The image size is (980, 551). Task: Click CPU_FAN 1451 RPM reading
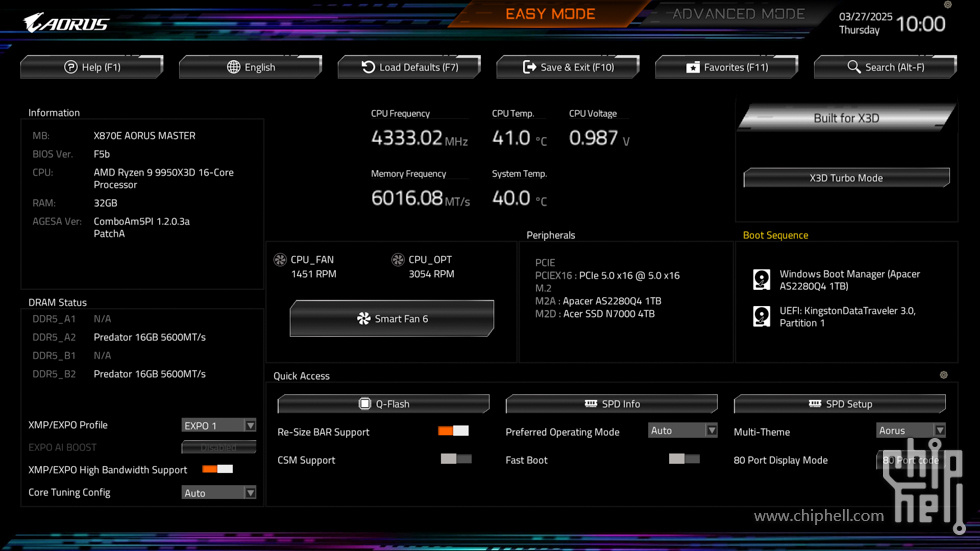(314, 274)
